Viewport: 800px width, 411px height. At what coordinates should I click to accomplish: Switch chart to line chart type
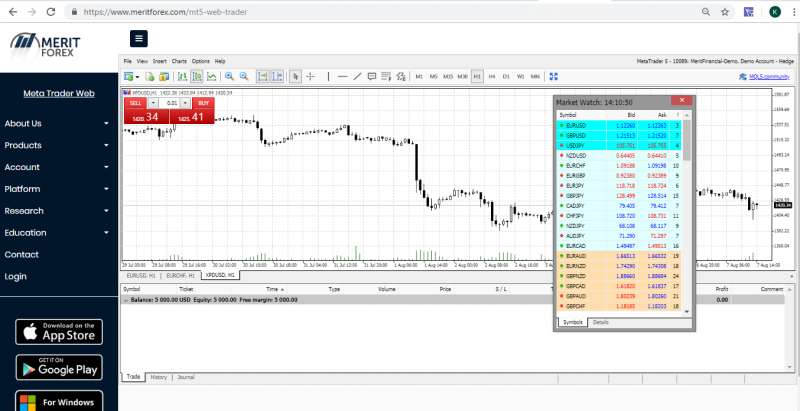tap(211, 76)
